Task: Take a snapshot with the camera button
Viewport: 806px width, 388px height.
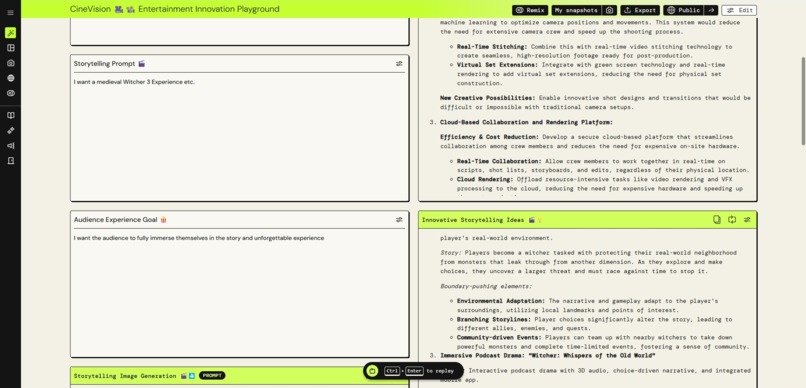Action: tap(610, 10)
